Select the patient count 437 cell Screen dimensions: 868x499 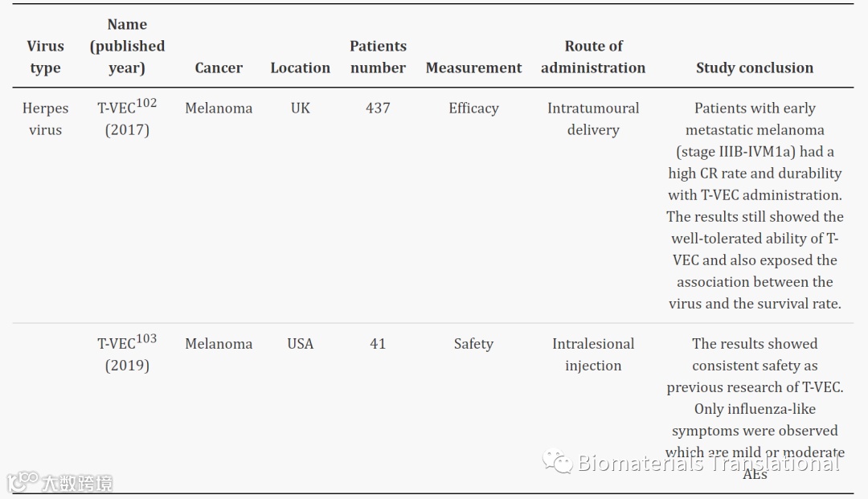378,108
